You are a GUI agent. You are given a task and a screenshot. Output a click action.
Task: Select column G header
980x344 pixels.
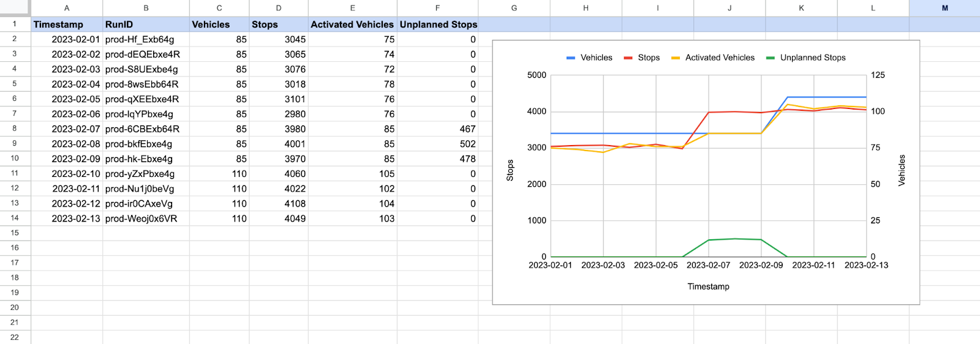514,8
